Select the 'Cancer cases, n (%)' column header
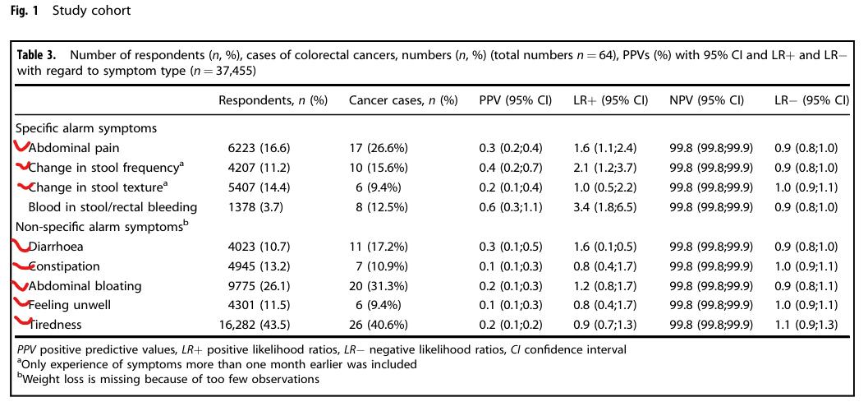The width and height of the screenshot is (868, 402). (403, 101)
